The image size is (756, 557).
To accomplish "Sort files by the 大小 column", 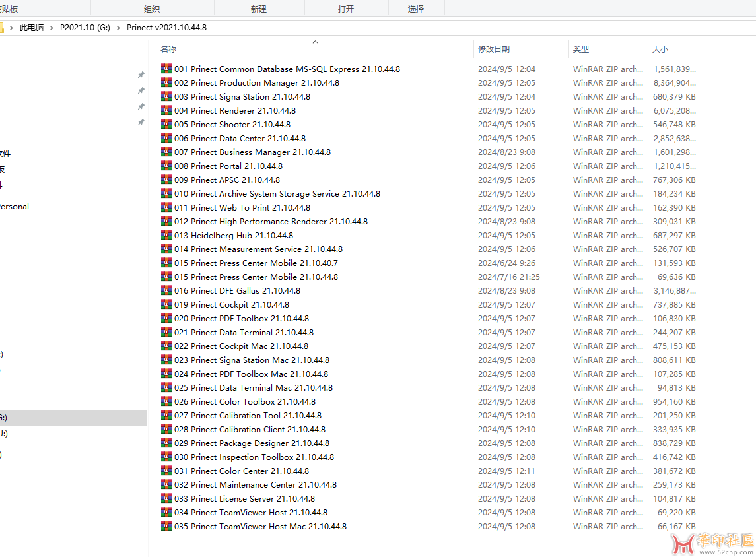I will pos(660,49).
